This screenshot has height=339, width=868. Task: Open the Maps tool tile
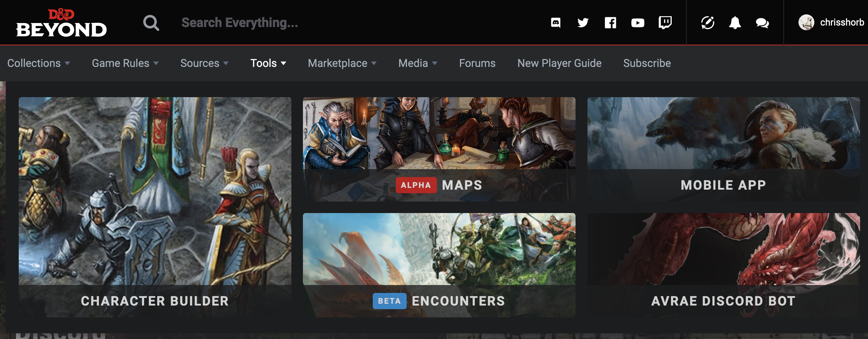point(439,149)
